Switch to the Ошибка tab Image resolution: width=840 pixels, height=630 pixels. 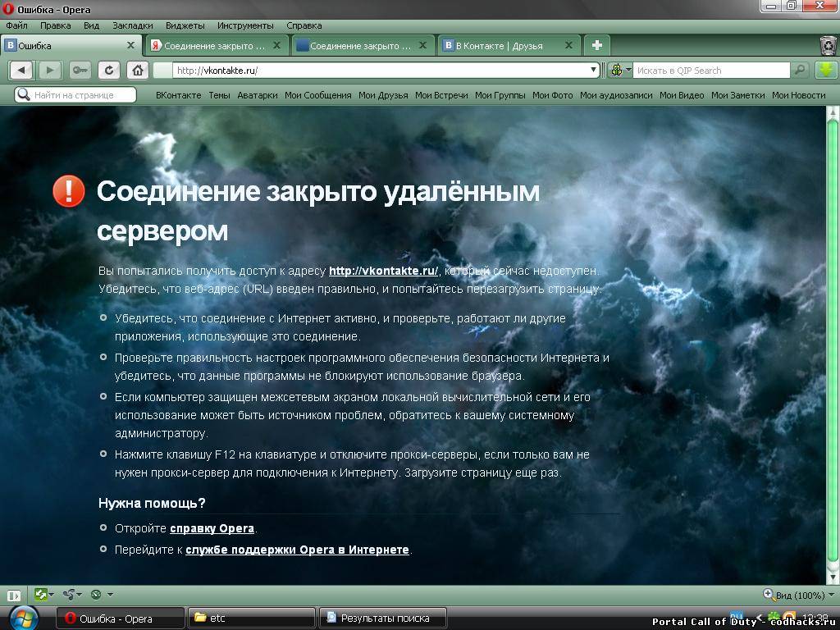click(x=71, y=46)
